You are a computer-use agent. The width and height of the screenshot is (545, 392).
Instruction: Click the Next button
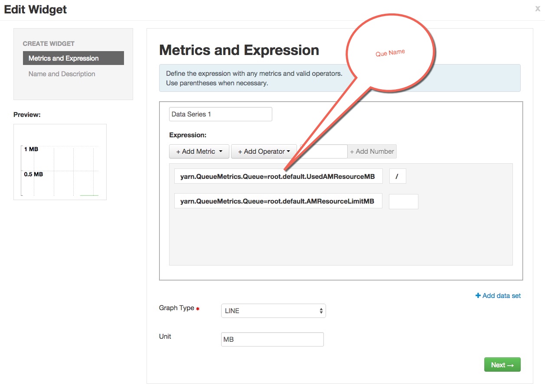pyautogui.click(x=502, y=364)
